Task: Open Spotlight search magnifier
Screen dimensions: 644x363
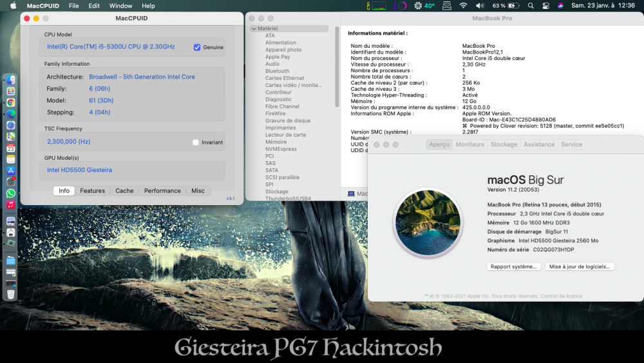Action: pyautogui.click(x=531, y=6)
